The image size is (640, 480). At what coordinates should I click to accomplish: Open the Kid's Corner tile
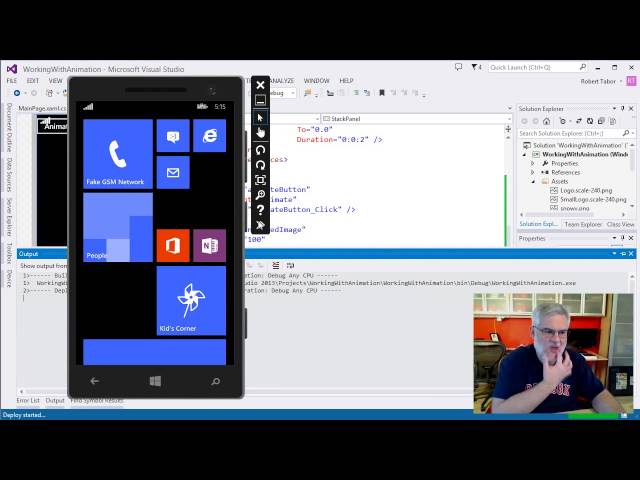(x=191, y=301)
